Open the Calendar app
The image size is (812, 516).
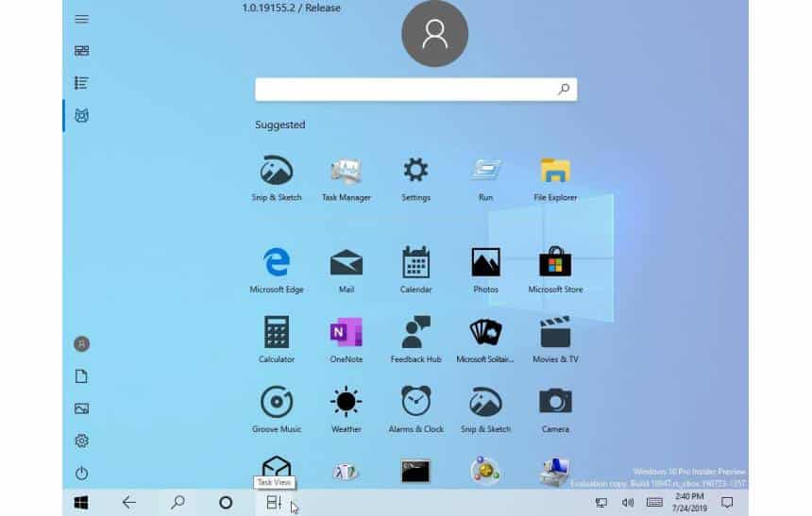(415, 270)
